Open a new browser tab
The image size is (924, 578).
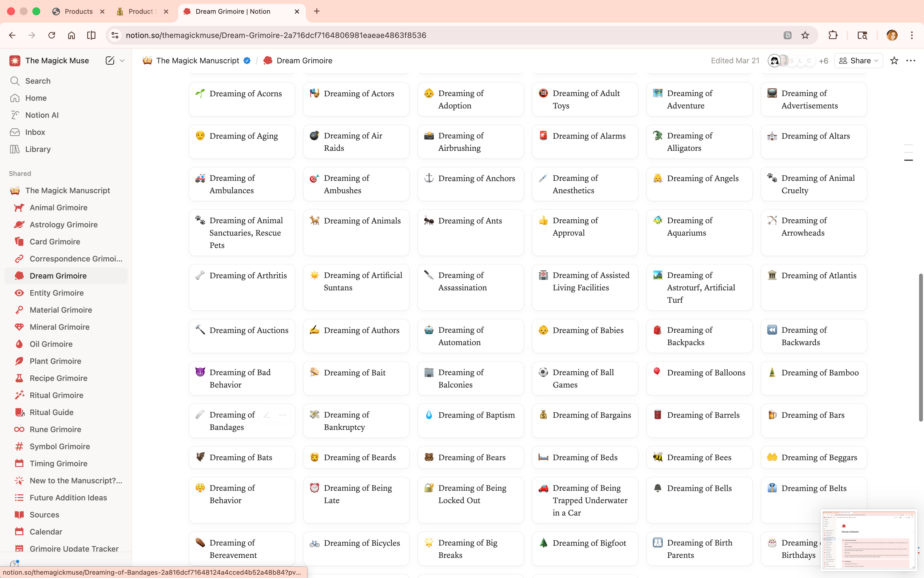[x=317, y=11]
